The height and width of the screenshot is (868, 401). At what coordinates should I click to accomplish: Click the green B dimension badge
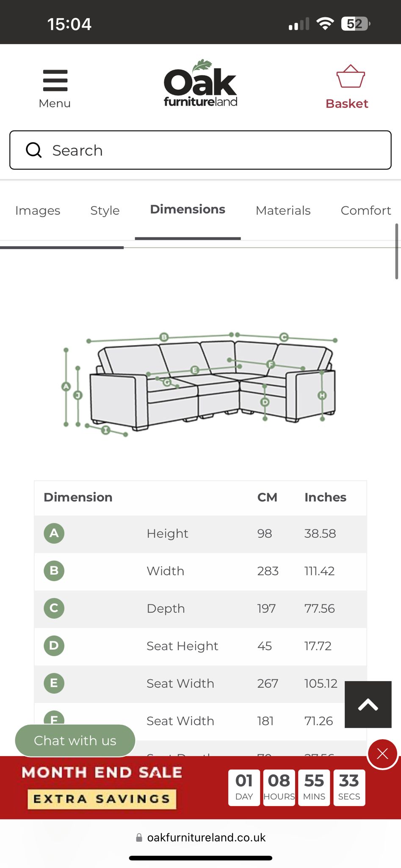tap(54, 570)
